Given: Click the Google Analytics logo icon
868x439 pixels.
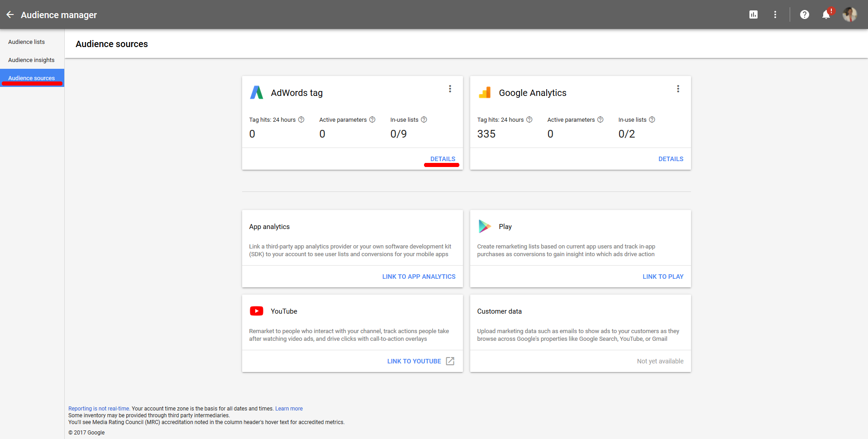Looking at the screenshot, I should coord(485,92).
